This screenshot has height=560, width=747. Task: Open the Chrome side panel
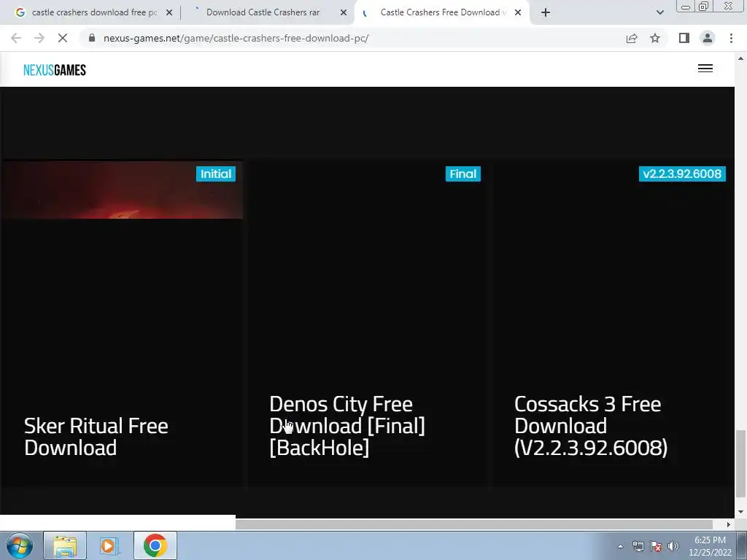(684, 38)
